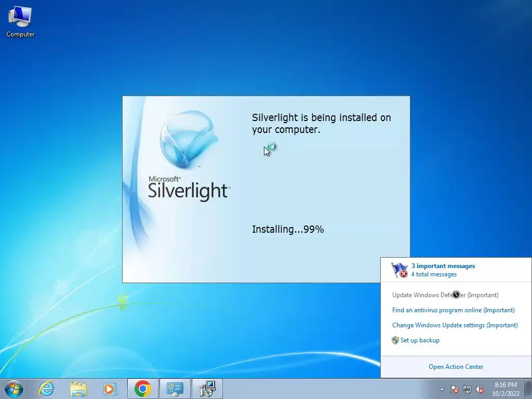Switch to Google Chrome in the taskbar
This screenshot has height=399, width=532.
tap(143, 389)
